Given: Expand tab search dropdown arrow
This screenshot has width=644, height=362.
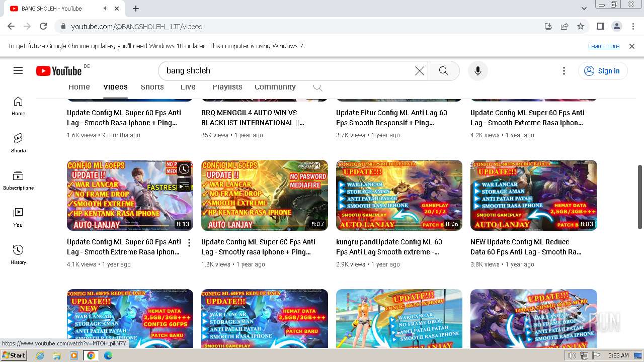Looking at the screenshot, I should (x=584, y=9).
